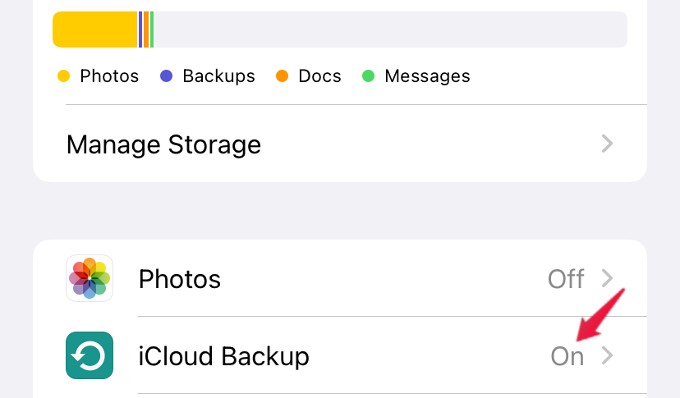This screenshot has height=398, width=680.
Task: Click the yellow Photos segment of storage bar
Action: coord(95,29)
